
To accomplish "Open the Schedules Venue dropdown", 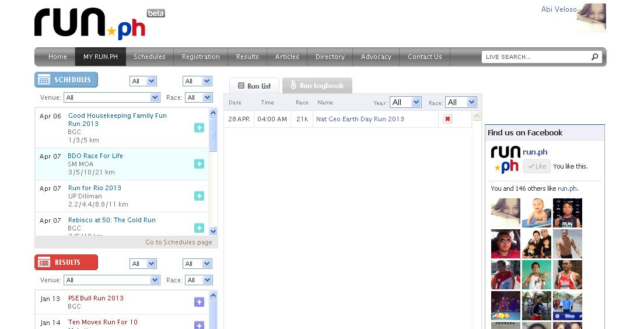I will (112, 97).
